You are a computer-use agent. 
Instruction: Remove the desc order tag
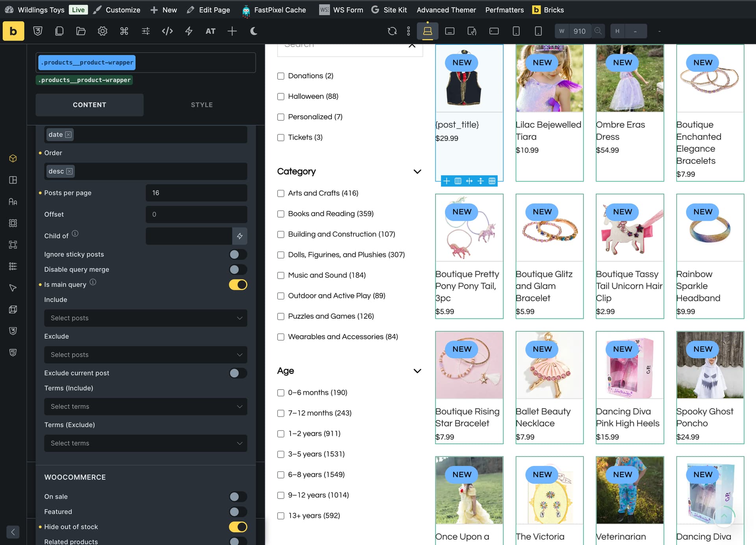[70, 172]
